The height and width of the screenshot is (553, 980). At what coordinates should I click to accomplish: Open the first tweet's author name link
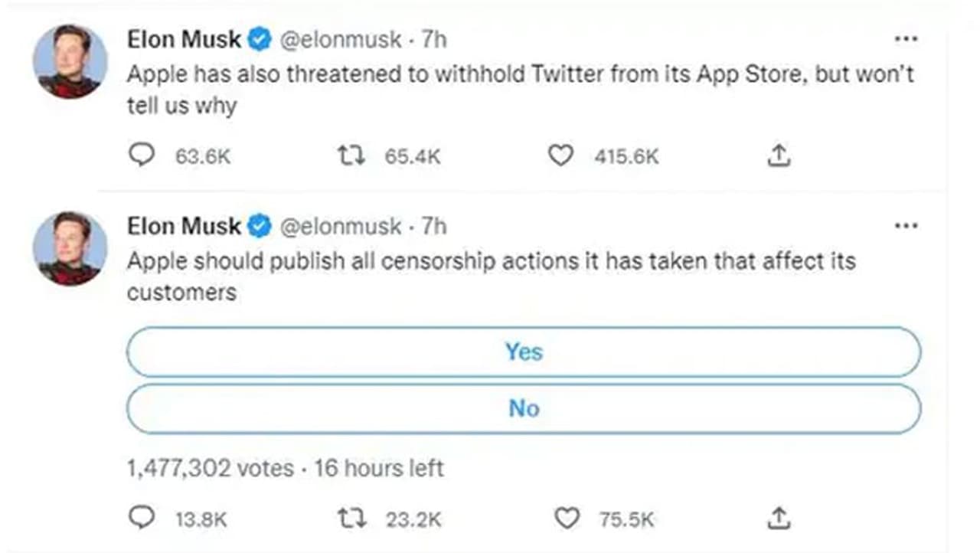(184, 39)
